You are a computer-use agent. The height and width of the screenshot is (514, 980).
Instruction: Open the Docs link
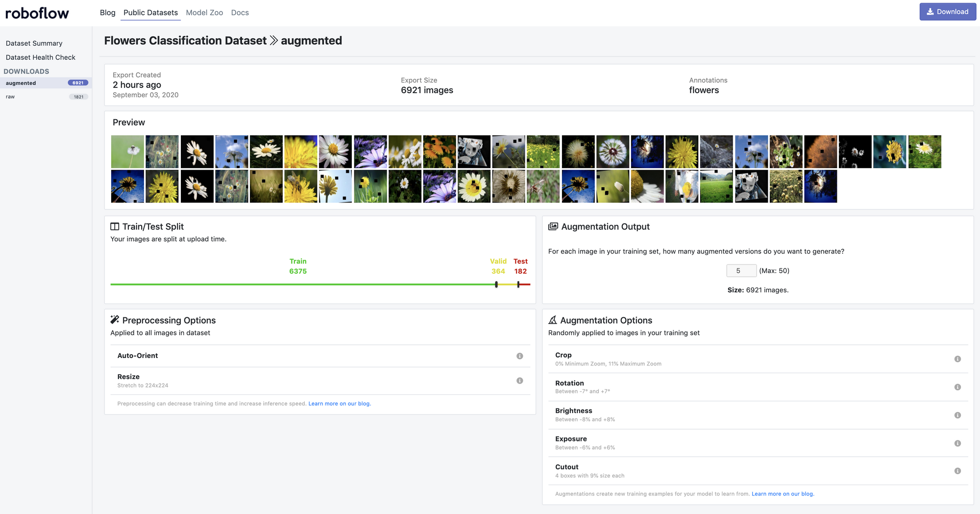pos(240,13)
